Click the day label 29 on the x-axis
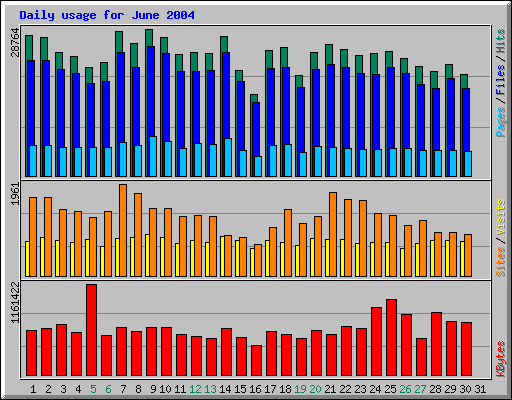Viewport: 512px width, 400px height. (x=450, y=389)
